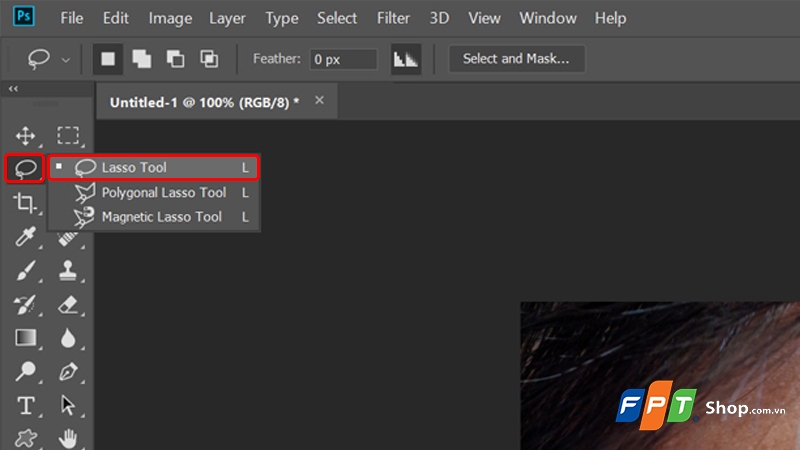Click the Photoshop Ps logo icon
The height and width of the screenshot is (450, 800).
coord(24,16)
